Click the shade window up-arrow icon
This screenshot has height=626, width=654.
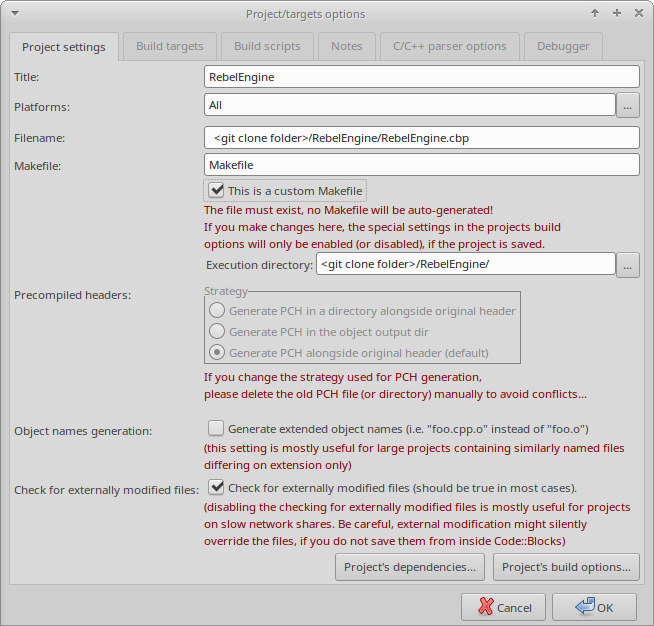[595, 13]
